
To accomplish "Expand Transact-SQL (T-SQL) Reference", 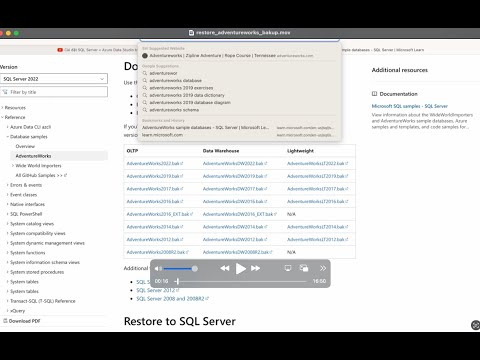I will point(43,301).
